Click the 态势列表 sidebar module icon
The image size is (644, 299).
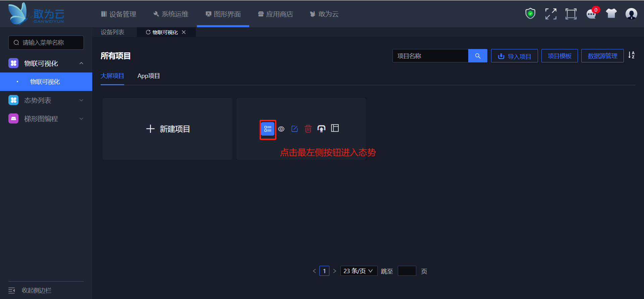coord(13,100)
